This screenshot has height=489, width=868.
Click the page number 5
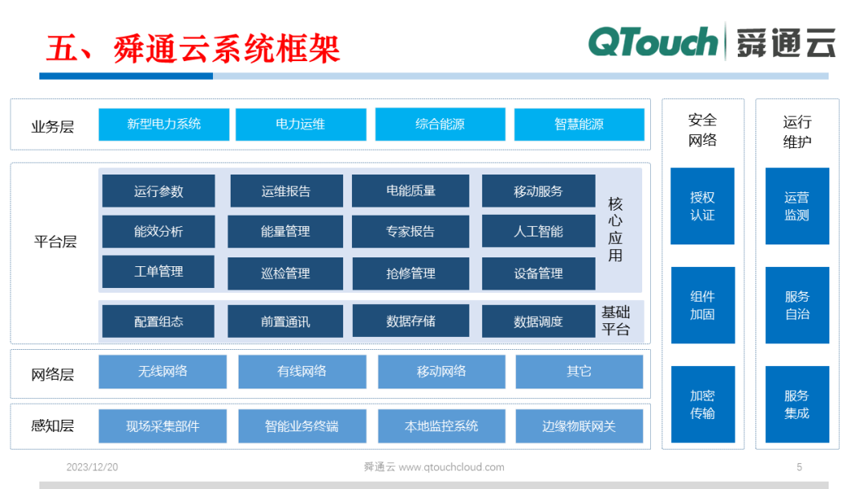point(800,467)
